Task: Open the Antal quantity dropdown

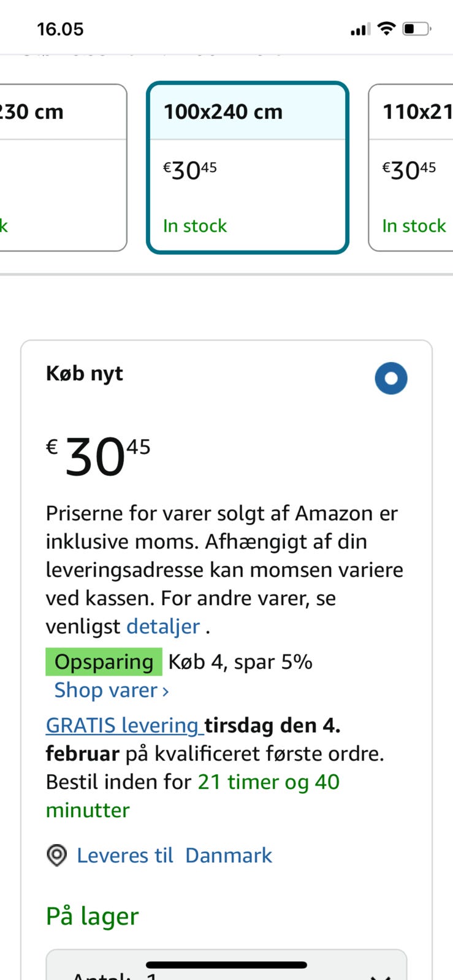Action: (226, 968)
